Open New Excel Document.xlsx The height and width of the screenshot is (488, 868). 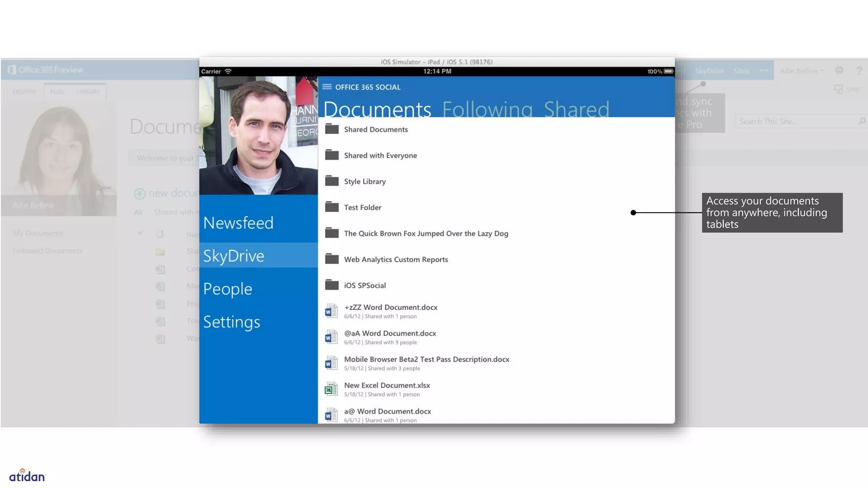(x=387, y=385)
